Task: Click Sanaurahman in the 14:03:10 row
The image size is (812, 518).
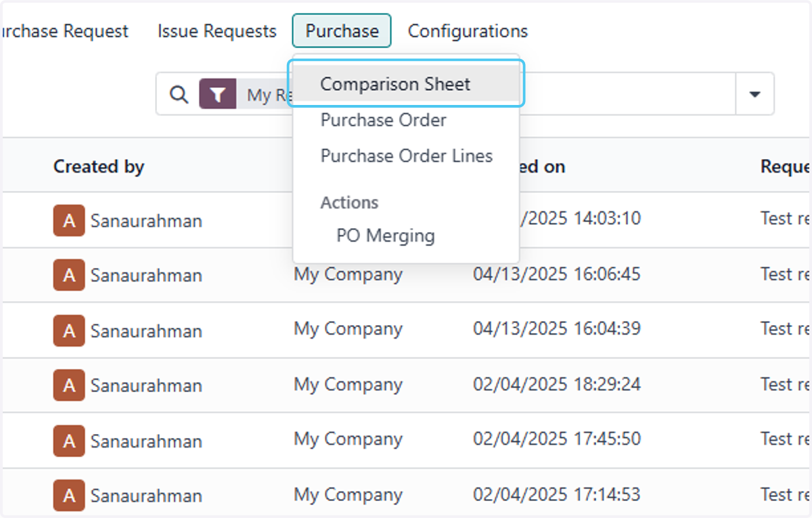Action: 146,221
